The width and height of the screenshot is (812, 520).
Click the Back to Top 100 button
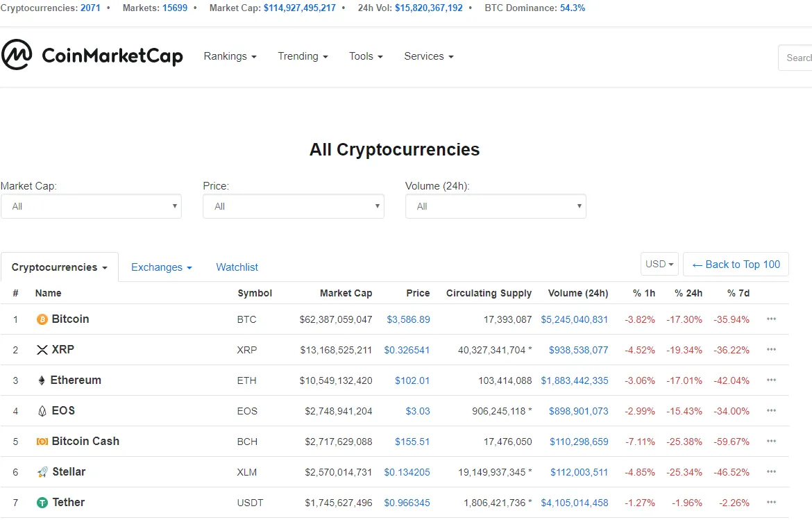736,264
